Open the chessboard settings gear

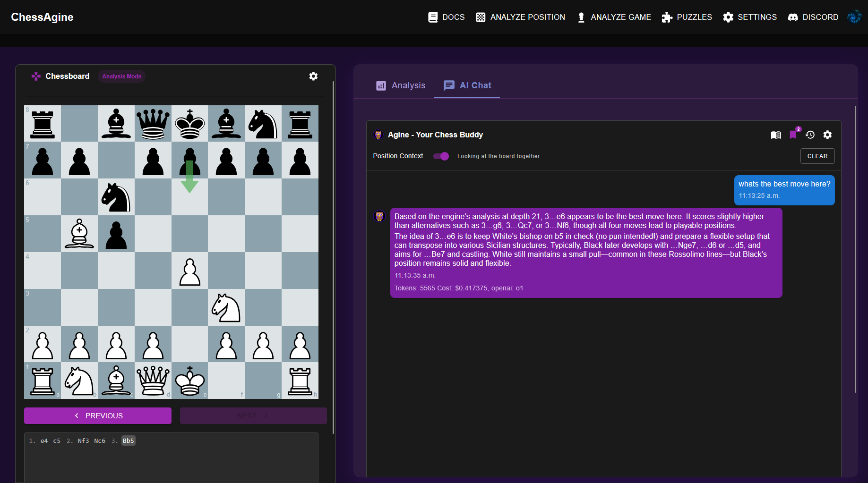tap(313, 76)
